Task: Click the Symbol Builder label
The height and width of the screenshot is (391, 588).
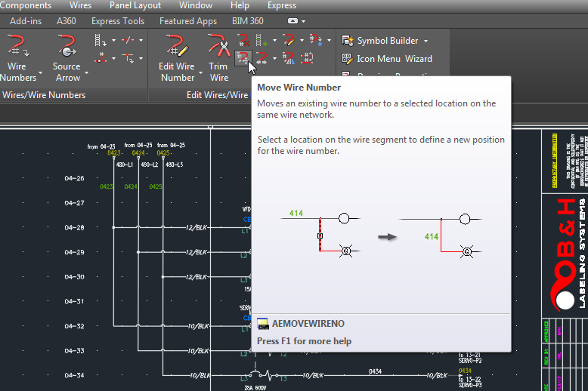Action: 388,41
